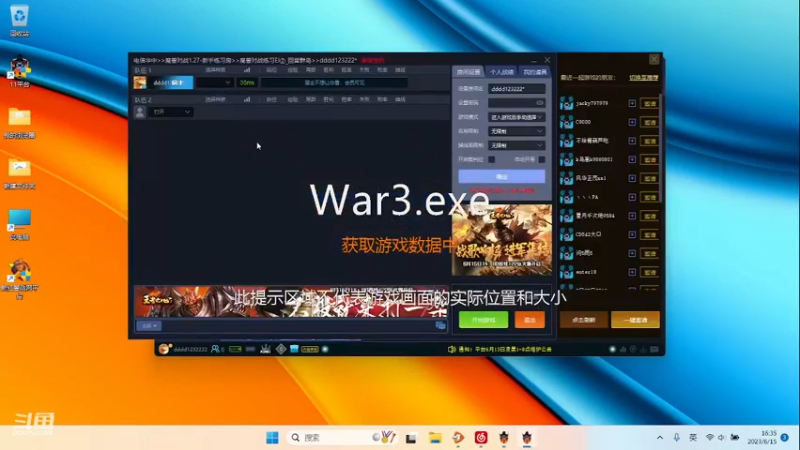800x450 pixels.
Task: Check the 开启裁判位 checkbox
Action: pos(491,159)
